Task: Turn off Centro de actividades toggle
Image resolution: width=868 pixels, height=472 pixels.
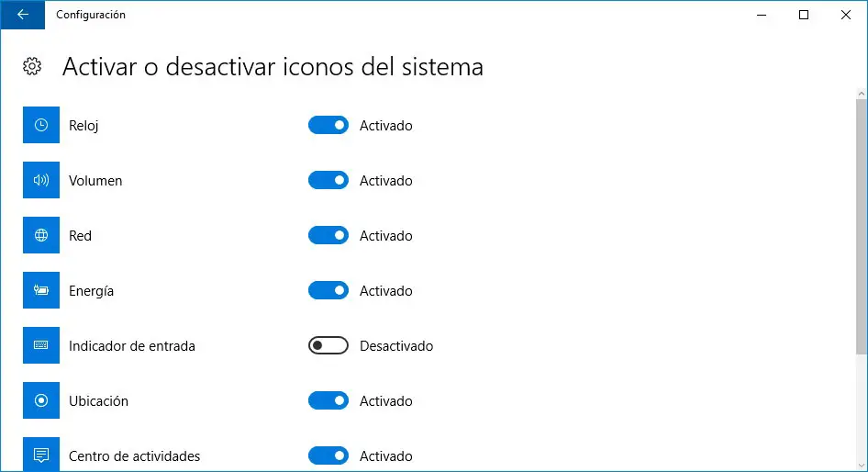Action: 328,455
